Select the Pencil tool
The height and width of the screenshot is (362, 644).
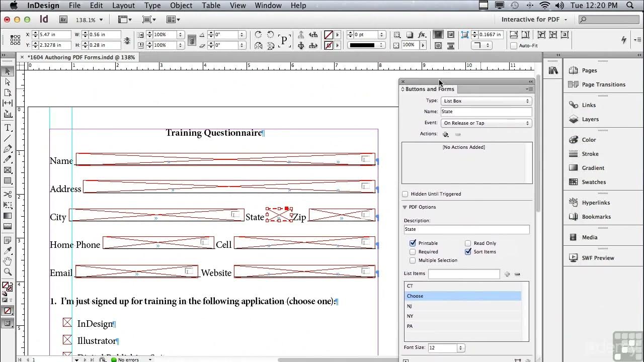point(8,159)
